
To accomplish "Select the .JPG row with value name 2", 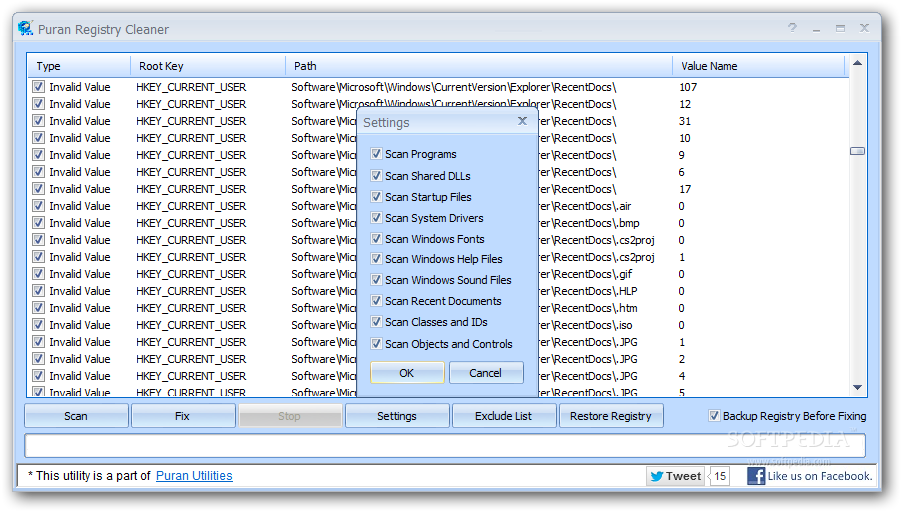I will point(438,359).
